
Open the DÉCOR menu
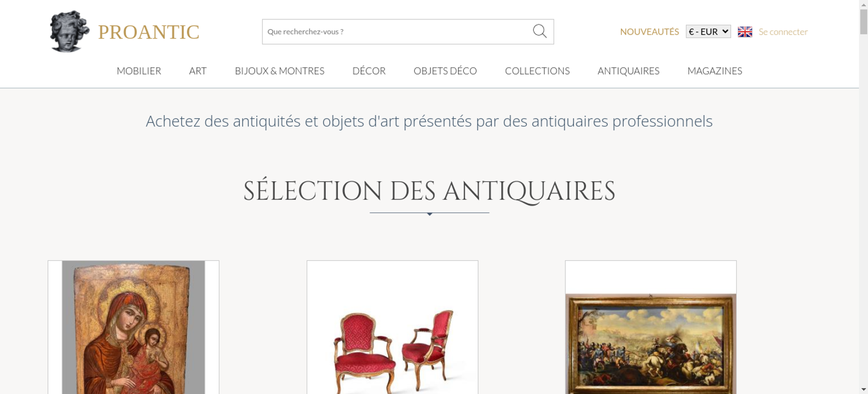(x=369, y=71)
